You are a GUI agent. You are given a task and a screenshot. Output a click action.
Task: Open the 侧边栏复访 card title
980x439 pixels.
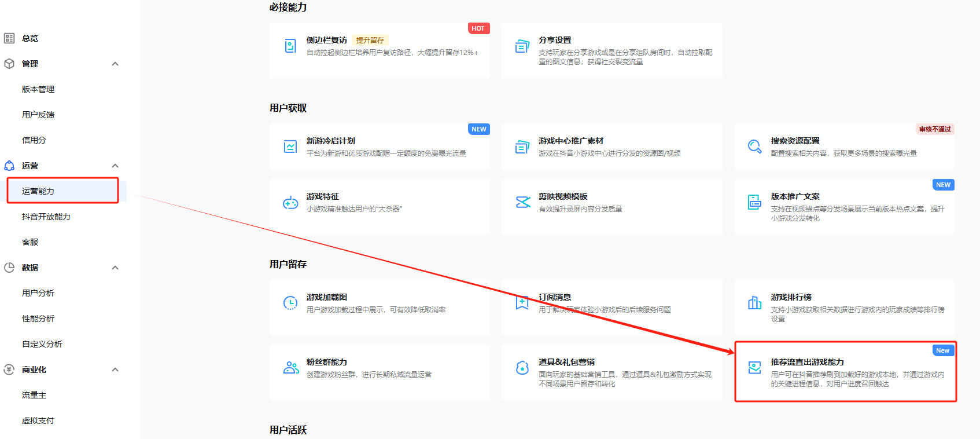(327, 40)
